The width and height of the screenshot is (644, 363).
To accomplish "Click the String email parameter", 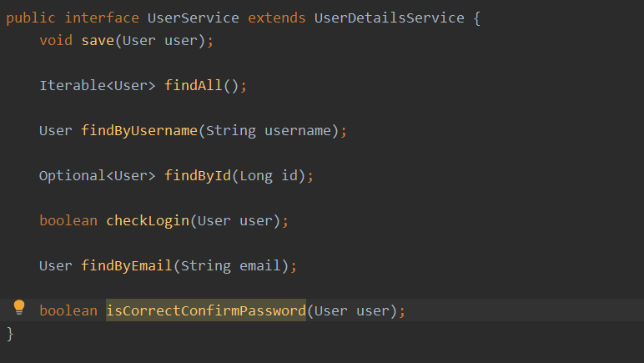I will [x=234, y=266].
